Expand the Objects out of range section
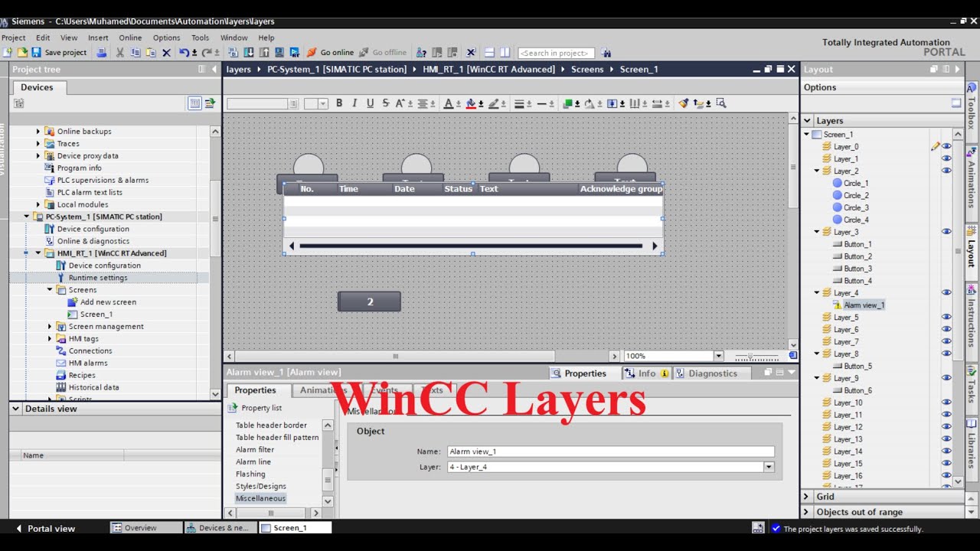The width and height of the screenshot is (980, 551). 806,512
